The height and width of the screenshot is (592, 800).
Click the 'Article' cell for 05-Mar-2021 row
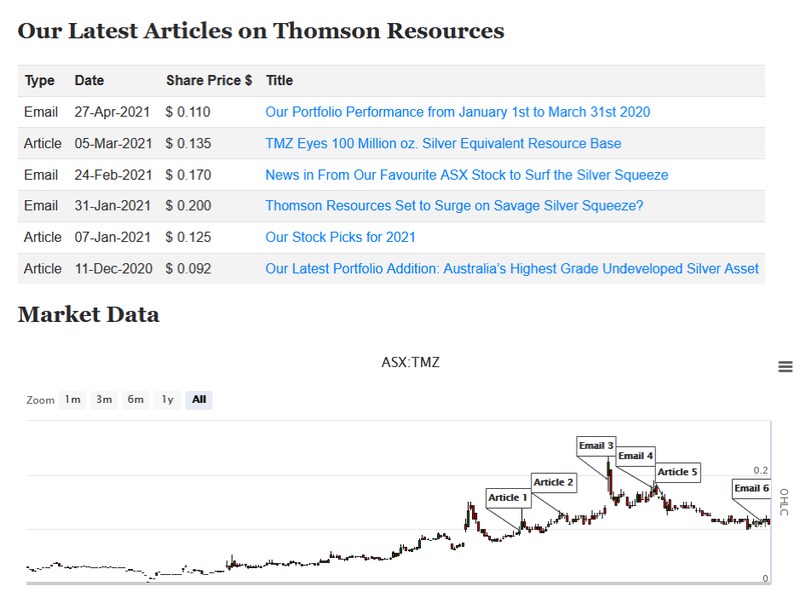[x=43, y=143]
